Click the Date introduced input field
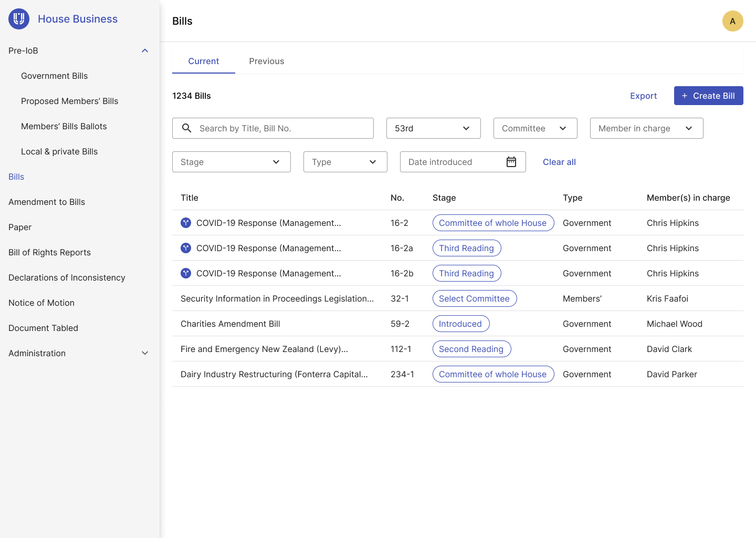 (463, 162)
